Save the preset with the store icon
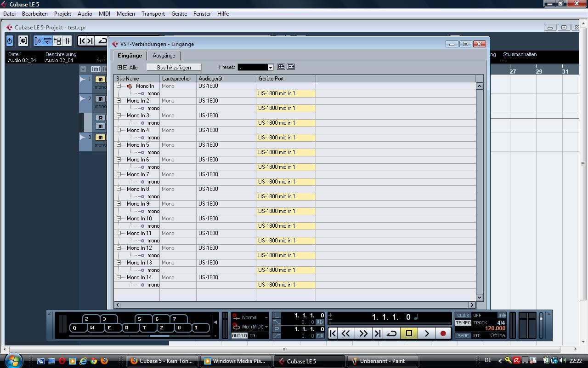 pos(281,67)
